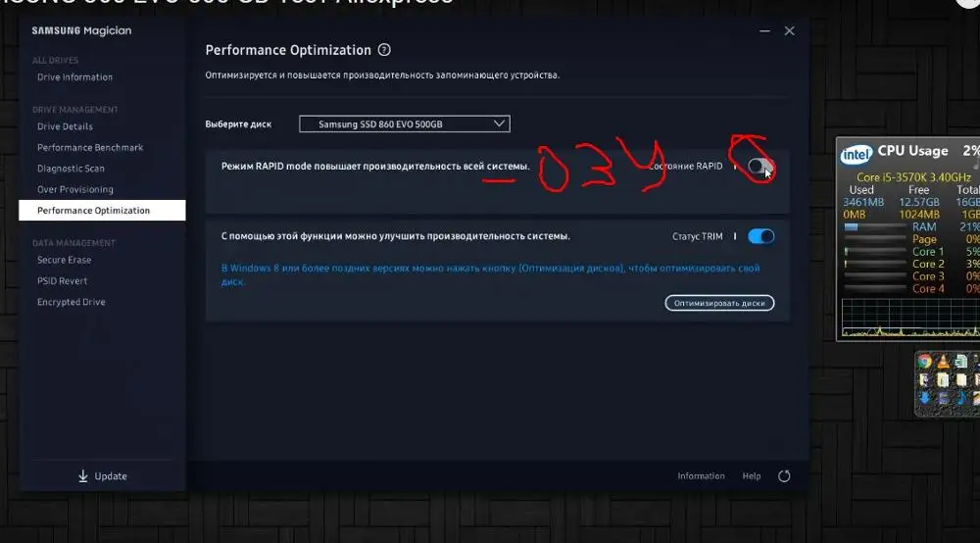Enable the RAPID mode toggle switch
The width and height of the screenshot is (980, 543).
760,167
